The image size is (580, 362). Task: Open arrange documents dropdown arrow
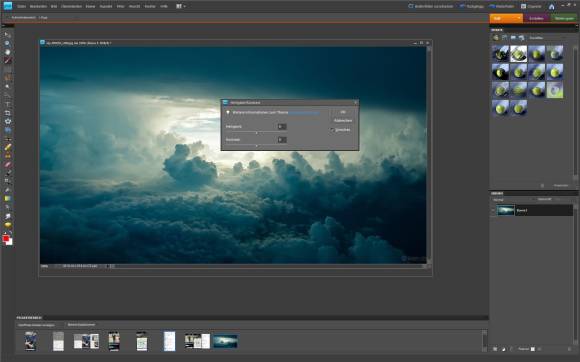point(184,6)
